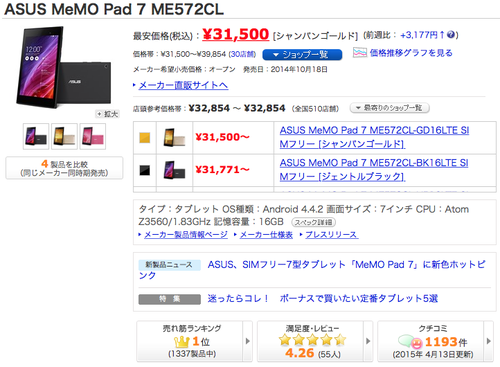The width and height of the screenshot is (500, 367).
Task: Open ME572CL-GD16LTE champagne gold product link
Action: point(374,137)
